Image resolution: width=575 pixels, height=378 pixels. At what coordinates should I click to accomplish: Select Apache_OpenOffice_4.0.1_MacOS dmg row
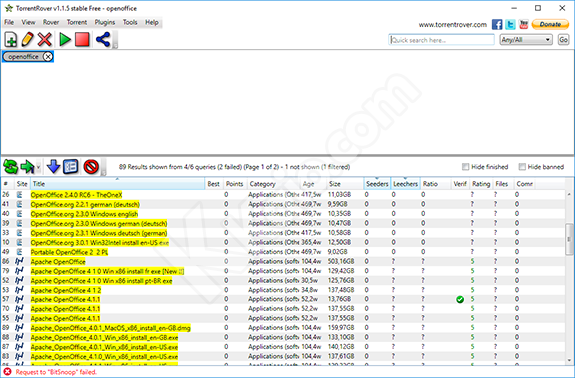tap(283, 328)
